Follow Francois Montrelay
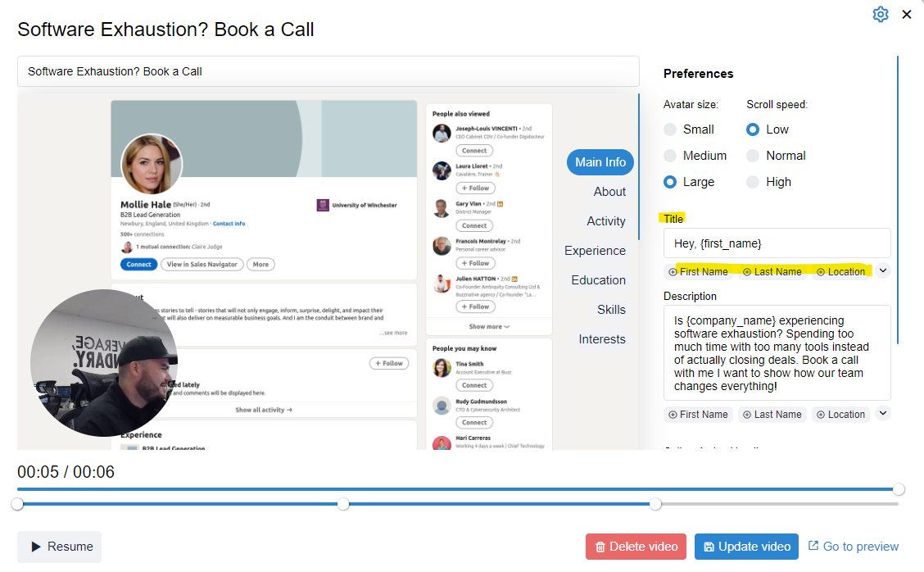924x572 pixels. coord(476,263)
